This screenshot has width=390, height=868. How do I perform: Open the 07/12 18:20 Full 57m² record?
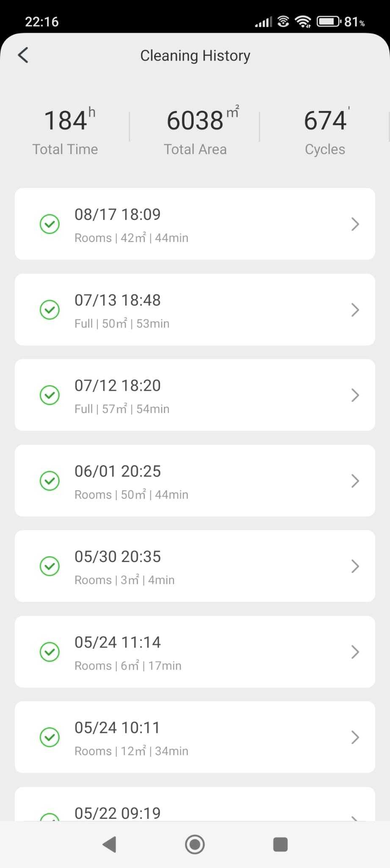[195, 395]
